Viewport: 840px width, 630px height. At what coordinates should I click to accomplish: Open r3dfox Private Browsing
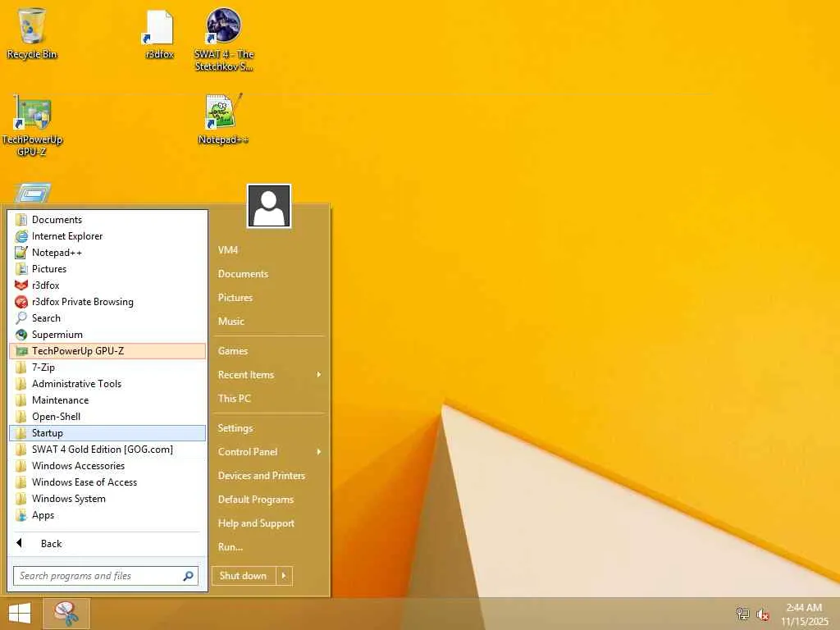tap(107, 302)
